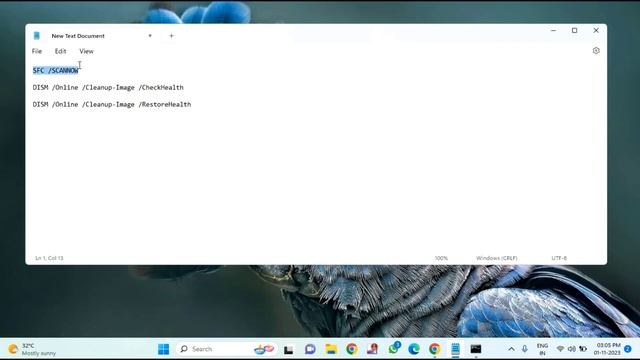640x360 pixels.
Task: Click the 100% zoom status indicator
Action: [x=441, y=258]
